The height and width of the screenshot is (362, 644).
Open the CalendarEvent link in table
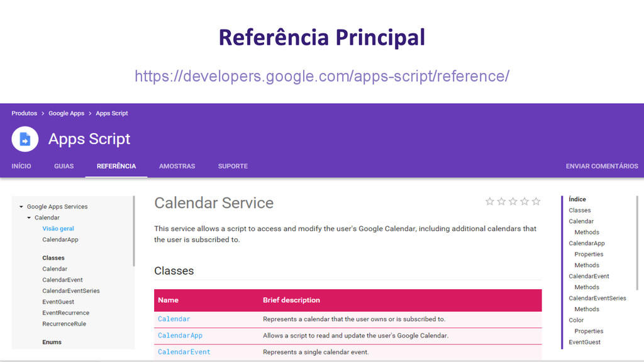(184, 352)
